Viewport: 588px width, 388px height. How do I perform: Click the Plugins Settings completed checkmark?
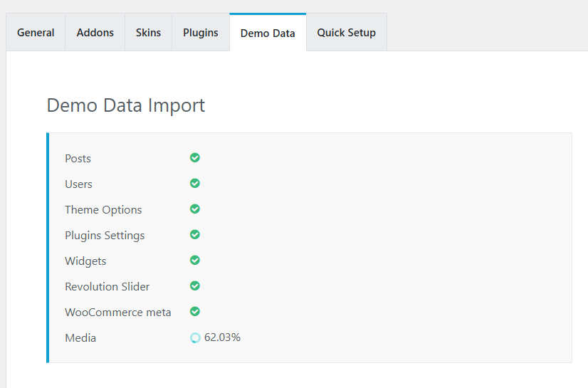click(195, 235)
